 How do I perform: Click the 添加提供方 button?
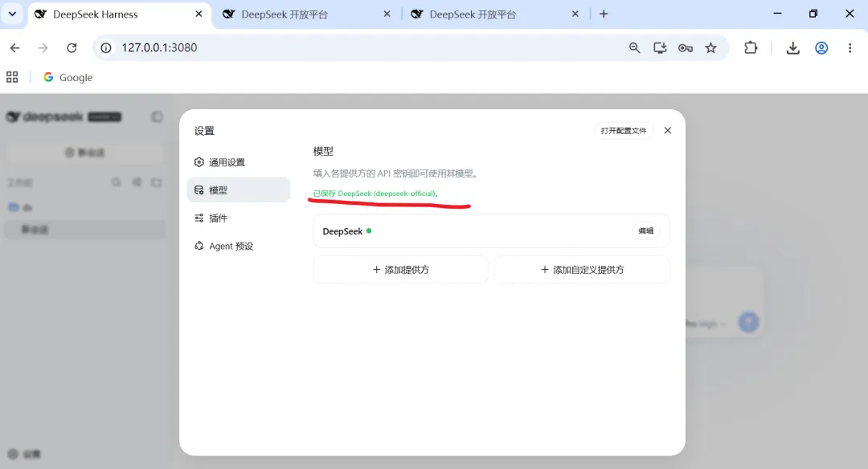(401, 269)
